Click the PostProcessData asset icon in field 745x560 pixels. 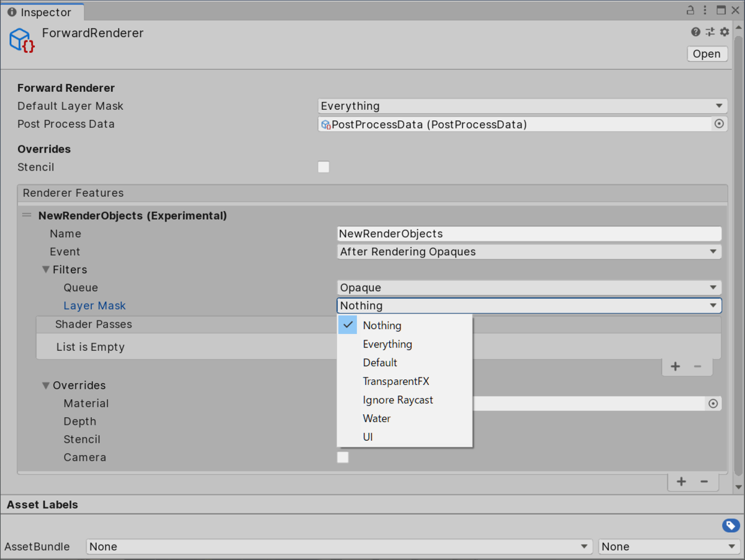326,125
